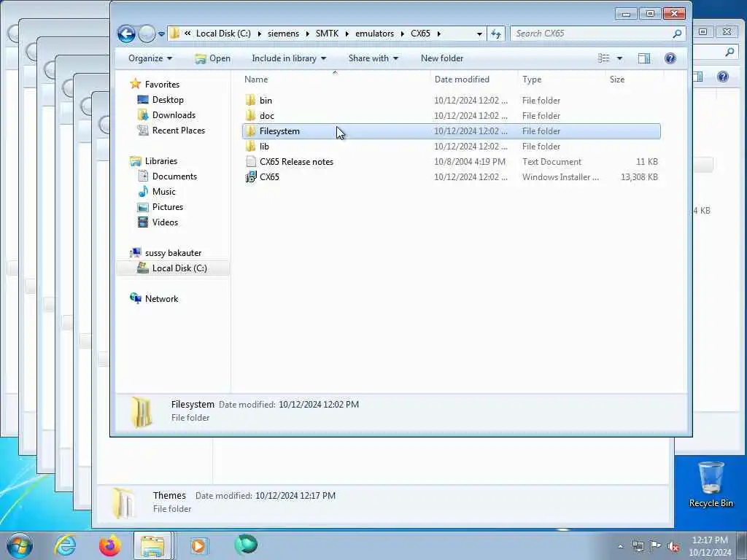Expand the arrow after CX65 in breadcrumb
The height and width of the screenshot is (560, 747).
coord(438,34)
